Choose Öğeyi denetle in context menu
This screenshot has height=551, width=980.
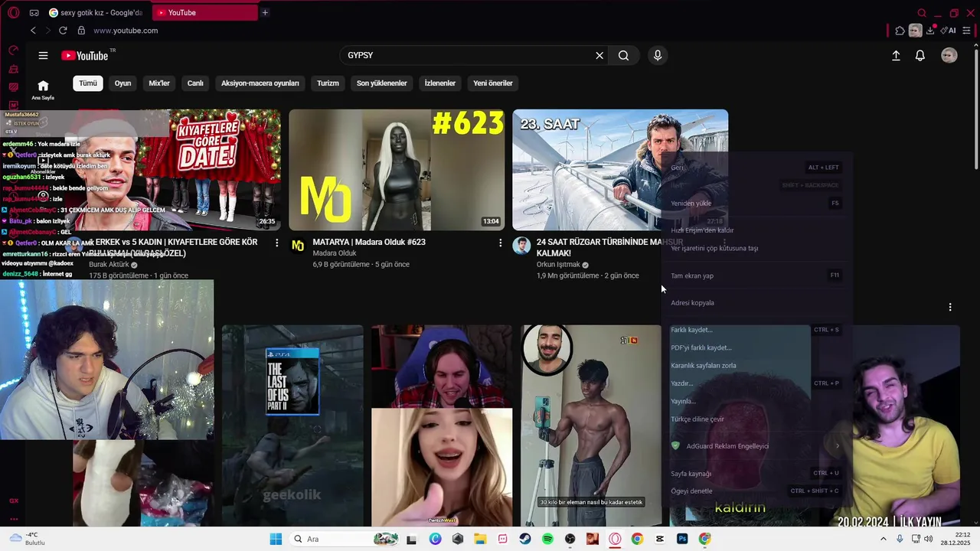(756, 491)
